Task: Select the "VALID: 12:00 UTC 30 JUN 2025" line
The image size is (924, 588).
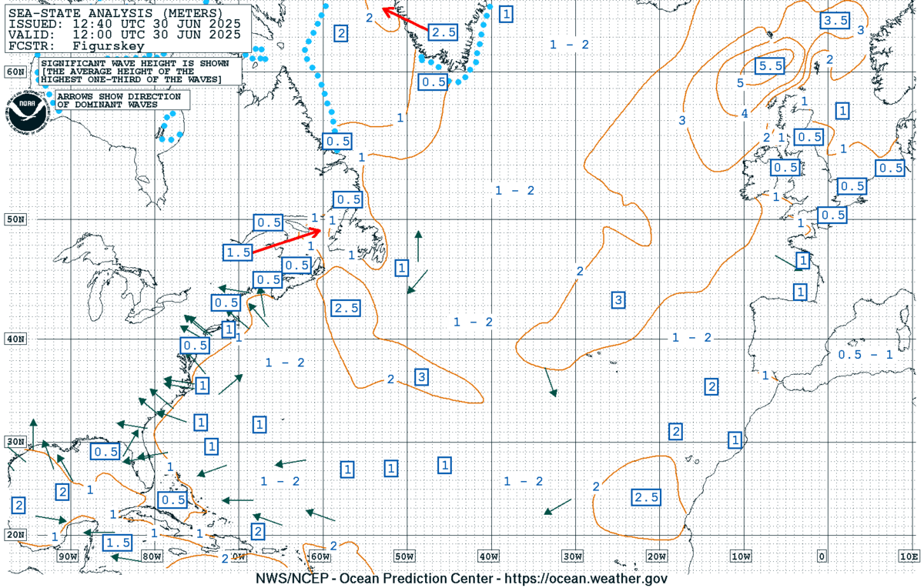Action: pyautogui.click(x=125, y=35)
